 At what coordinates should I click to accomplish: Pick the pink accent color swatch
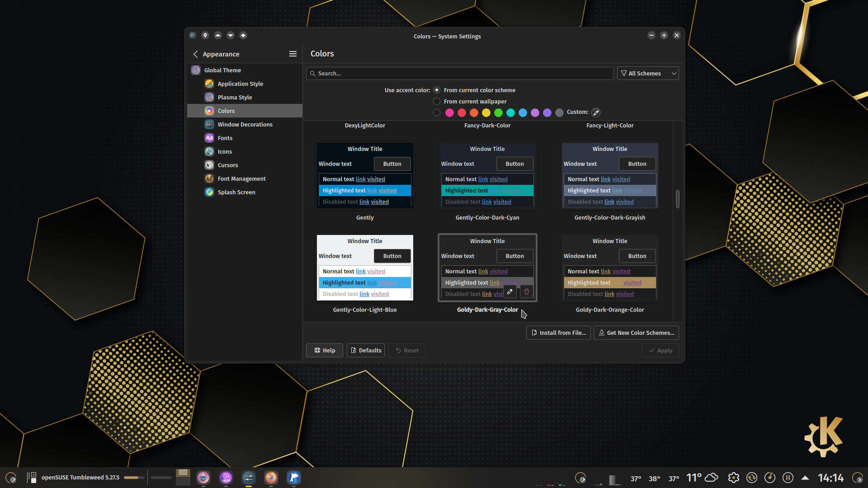pos(449,113)
